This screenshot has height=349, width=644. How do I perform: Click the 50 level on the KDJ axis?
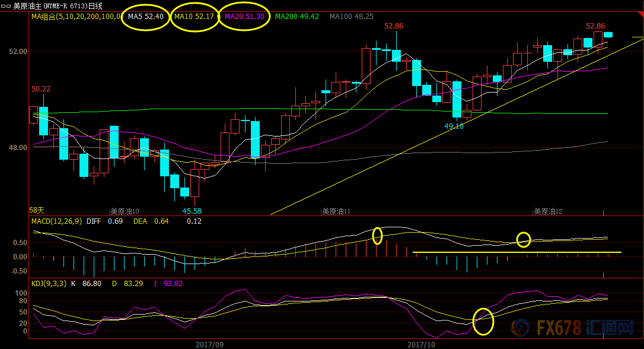click(x=23, y=312)
